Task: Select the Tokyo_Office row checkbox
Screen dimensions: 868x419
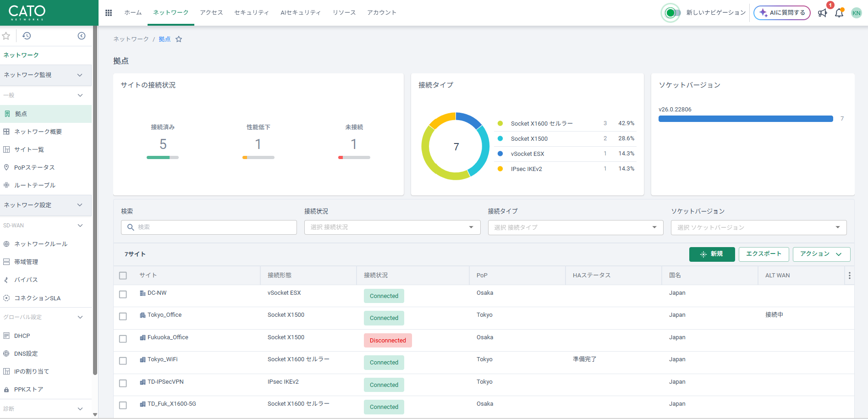Action: (x=123, y=316)
